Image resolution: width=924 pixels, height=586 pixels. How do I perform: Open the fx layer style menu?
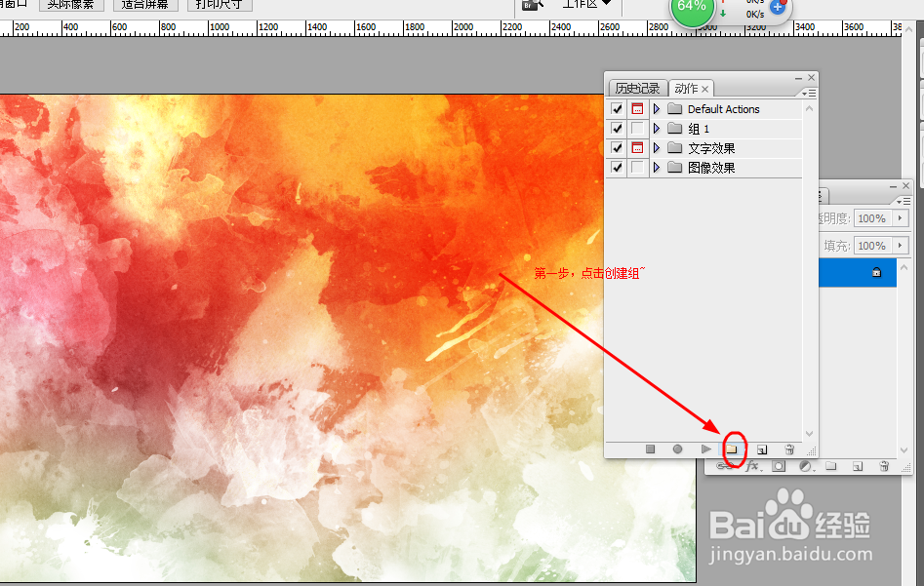click(753, 466)
